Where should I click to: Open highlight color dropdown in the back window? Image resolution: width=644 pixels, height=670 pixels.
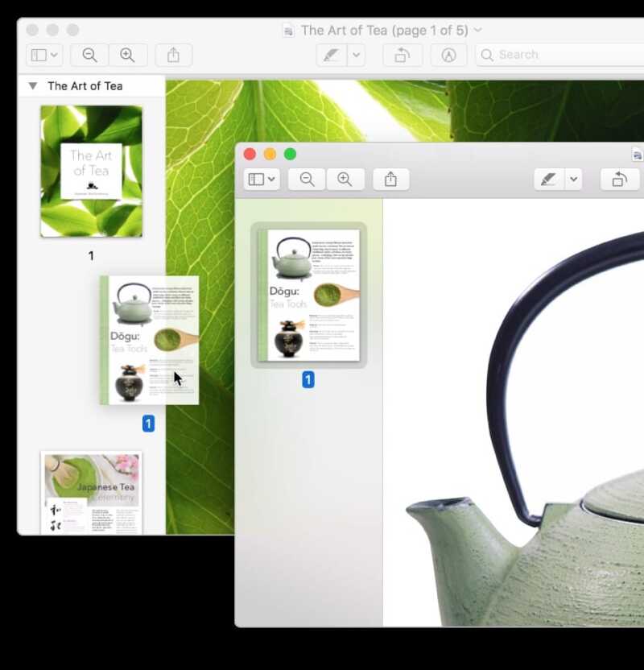(x=357, y=55)
